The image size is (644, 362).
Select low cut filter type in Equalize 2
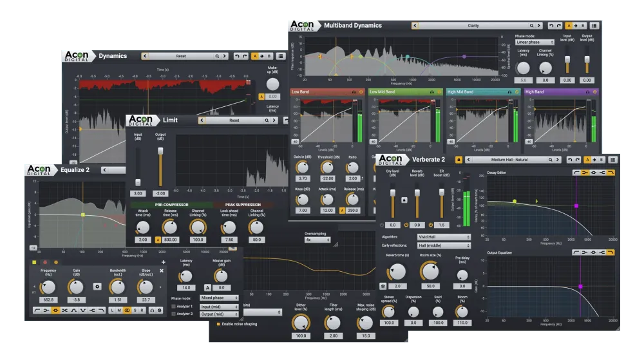pyautogui.click(x=37, y=310)
